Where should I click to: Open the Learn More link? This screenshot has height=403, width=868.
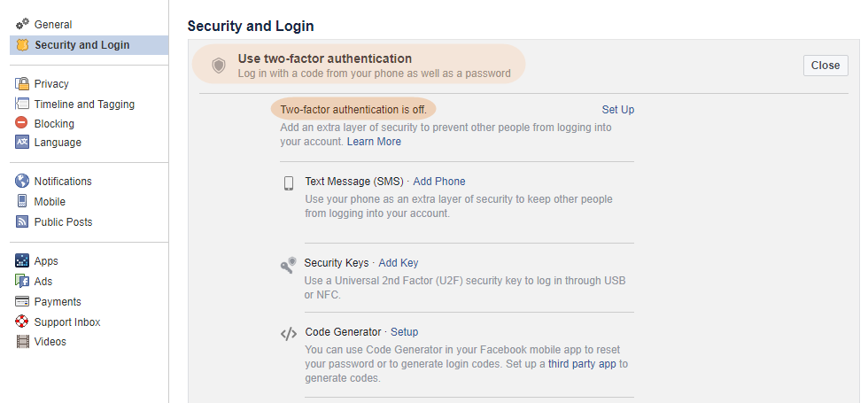click(374, 142)
